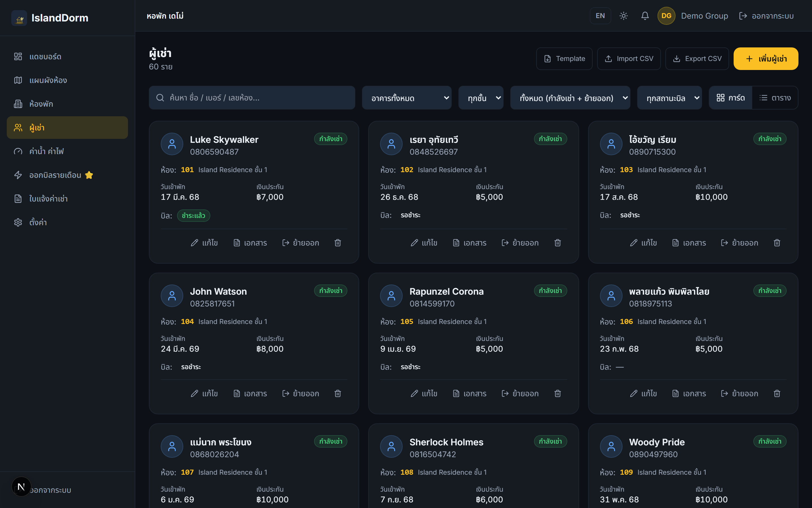Expand the อาคารทั้งหมด building dropdown
812x508 pixels.
tap(407, 98)
